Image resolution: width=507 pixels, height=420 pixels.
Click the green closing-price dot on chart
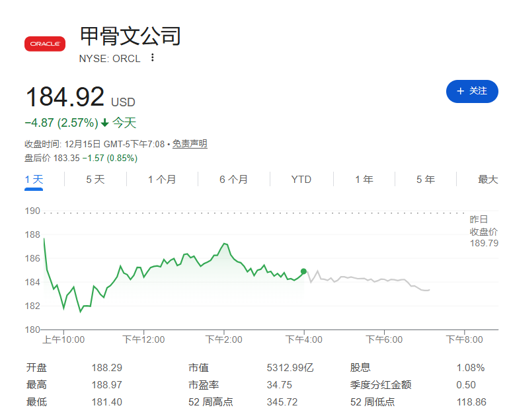(x=303, y=271)
